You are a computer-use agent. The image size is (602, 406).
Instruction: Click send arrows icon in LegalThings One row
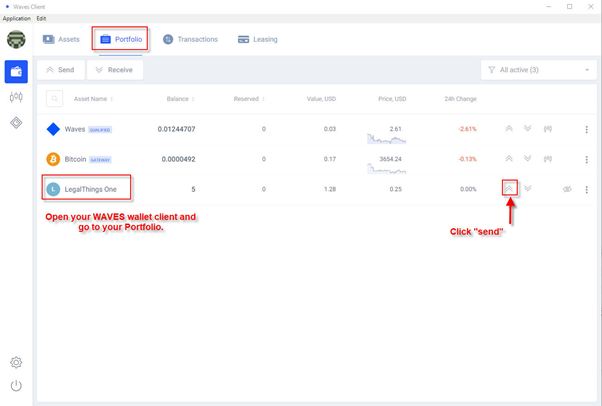click(509, 188)
